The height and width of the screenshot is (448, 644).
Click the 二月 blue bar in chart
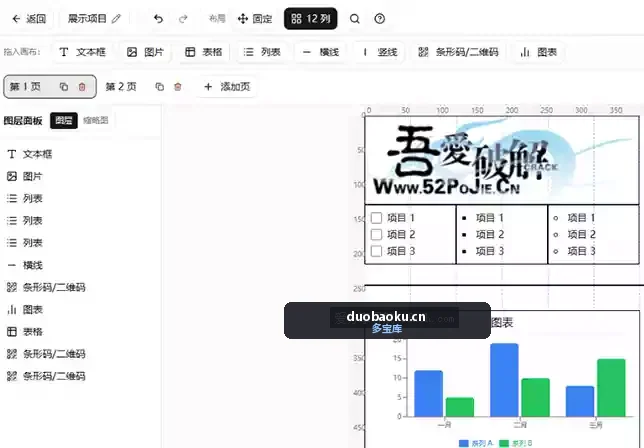pyautogui.click(x=504, y=380)
